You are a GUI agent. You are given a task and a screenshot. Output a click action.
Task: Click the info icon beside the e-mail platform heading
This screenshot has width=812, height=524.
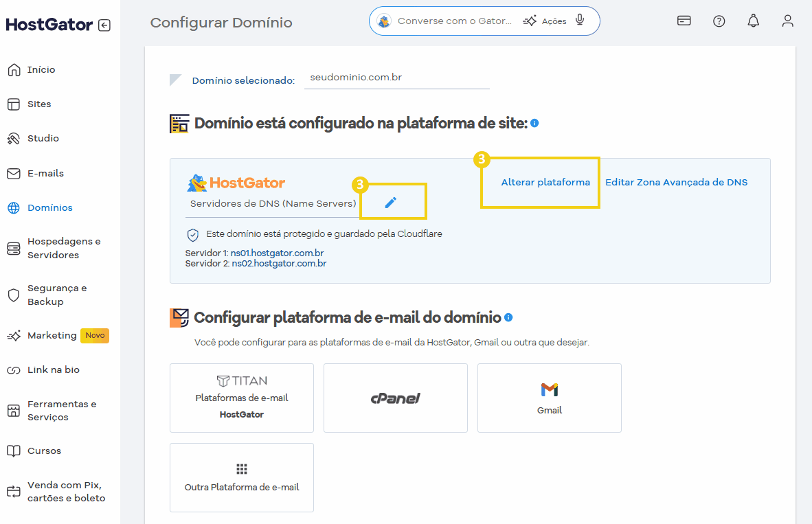tap(508, 317)
